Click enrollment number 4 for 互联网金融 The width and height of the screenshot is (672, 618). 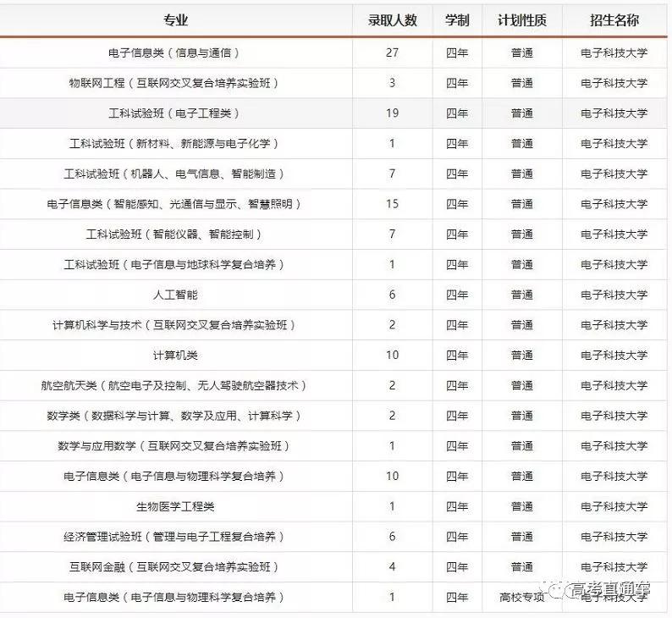[x=392, y=567]
